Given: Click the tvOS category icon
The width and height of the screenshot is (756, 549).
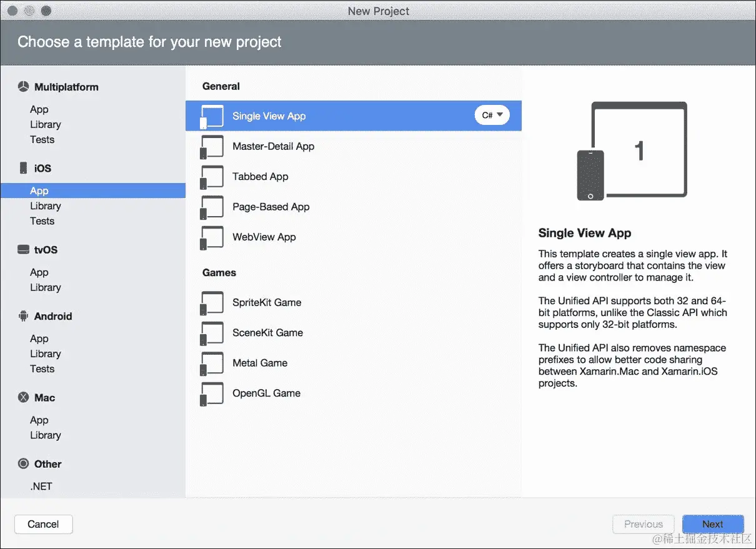Looking at the screenshot, I should [23, 250].
